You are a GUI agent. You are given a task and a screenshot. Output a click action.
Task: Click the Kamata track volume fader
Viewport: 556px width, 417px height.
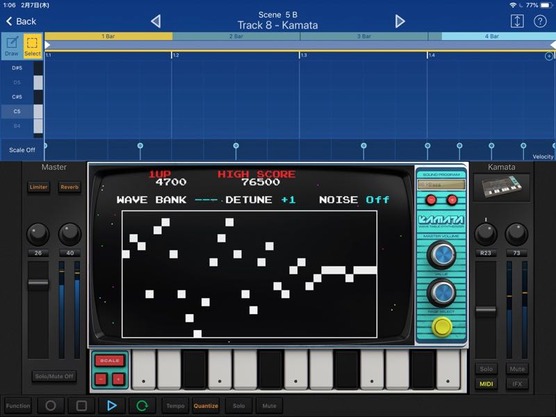pyautogui.click(x=486, y=310)
